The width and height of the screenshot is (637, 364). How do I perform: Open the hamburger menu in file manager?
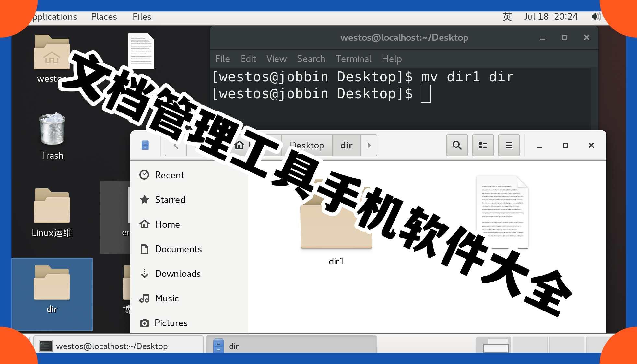[x=509, y=145]
